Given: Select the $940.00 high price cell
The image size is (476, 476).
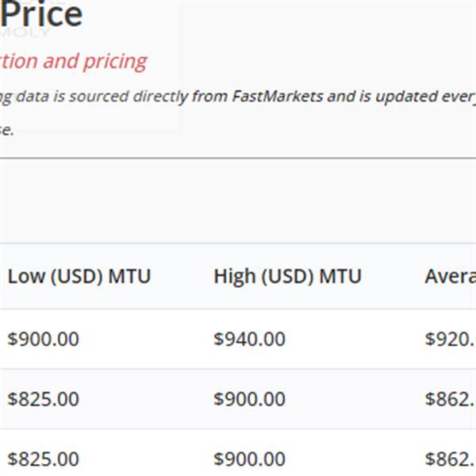Looking at the screenshot, I should (x=249, y=339).
